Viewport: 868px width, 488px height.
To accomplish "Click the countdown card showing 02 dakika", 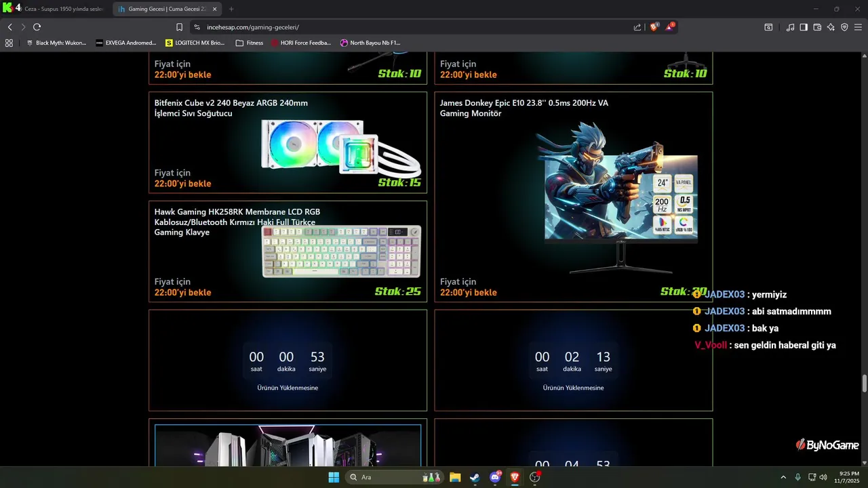I will pos(573,360).
